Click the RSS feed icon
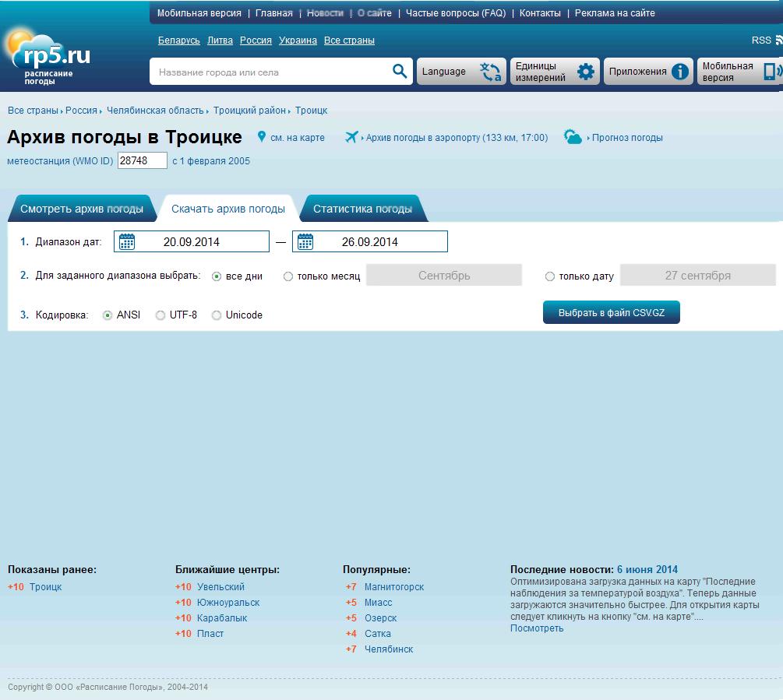Screen dimensions: 783x700 778,40
